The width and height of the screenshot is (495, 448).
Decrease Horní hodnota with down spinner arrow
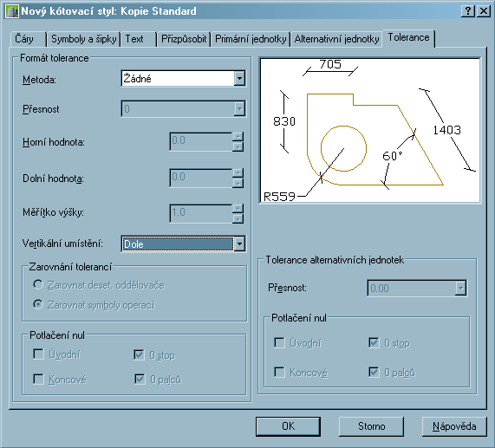point(238,146)
